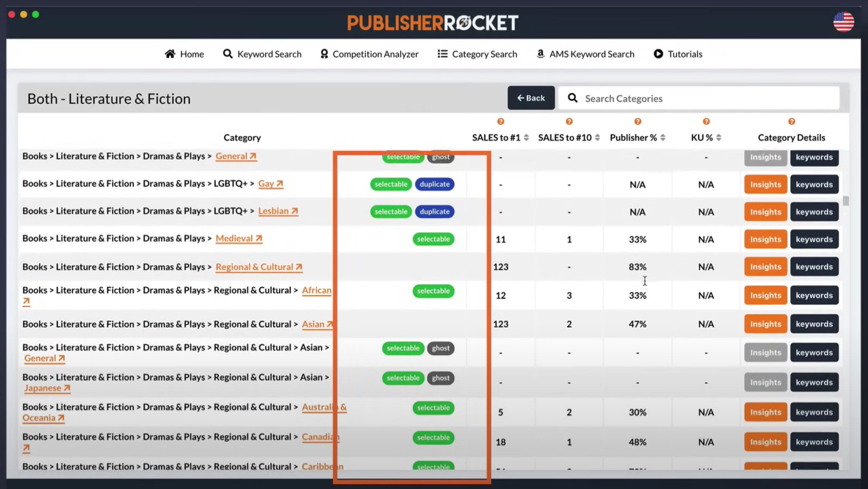Click the Category column header

[x=242, y=138]
